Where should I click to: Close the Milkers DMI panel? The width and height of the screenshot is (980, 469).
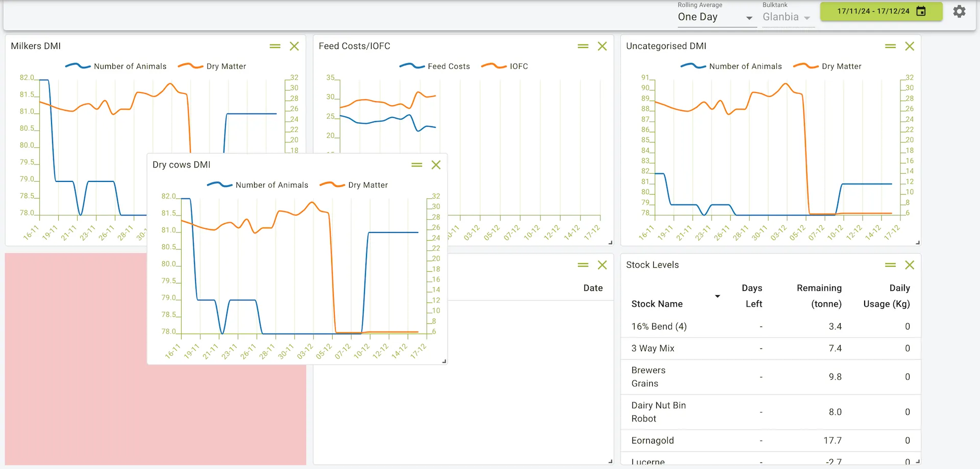point(295,46)
